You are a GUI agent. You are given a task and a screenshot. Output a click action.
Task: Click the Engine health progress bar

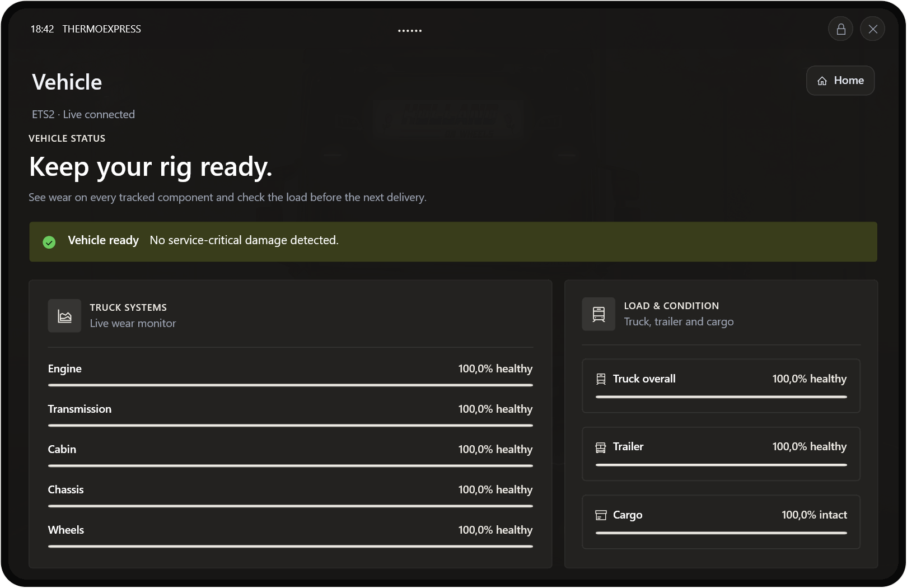pyautogui.click(x=290, y=385)
